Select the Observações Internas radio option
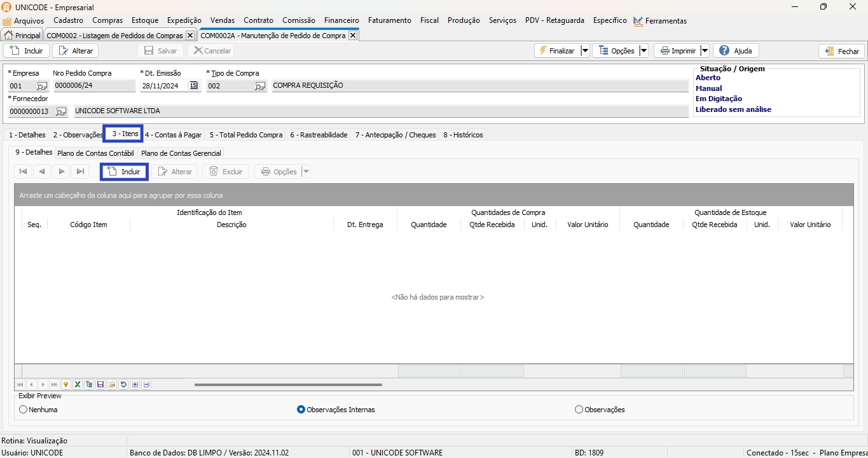The image size is (868, 458). pyautogui.click(x=301, y=410)
